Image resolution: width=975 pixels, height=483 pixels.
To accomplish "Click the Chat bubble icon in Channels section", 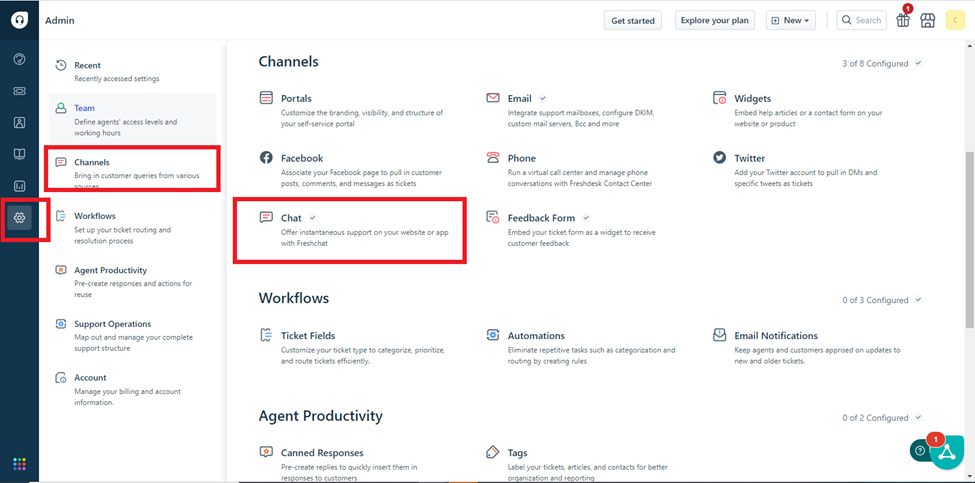I will [266, 218].
